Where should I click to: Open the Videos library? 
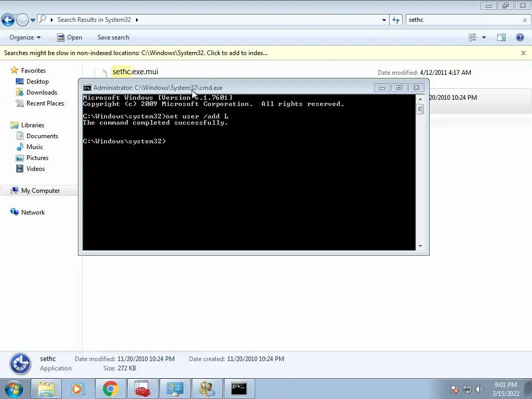[35, 169]
